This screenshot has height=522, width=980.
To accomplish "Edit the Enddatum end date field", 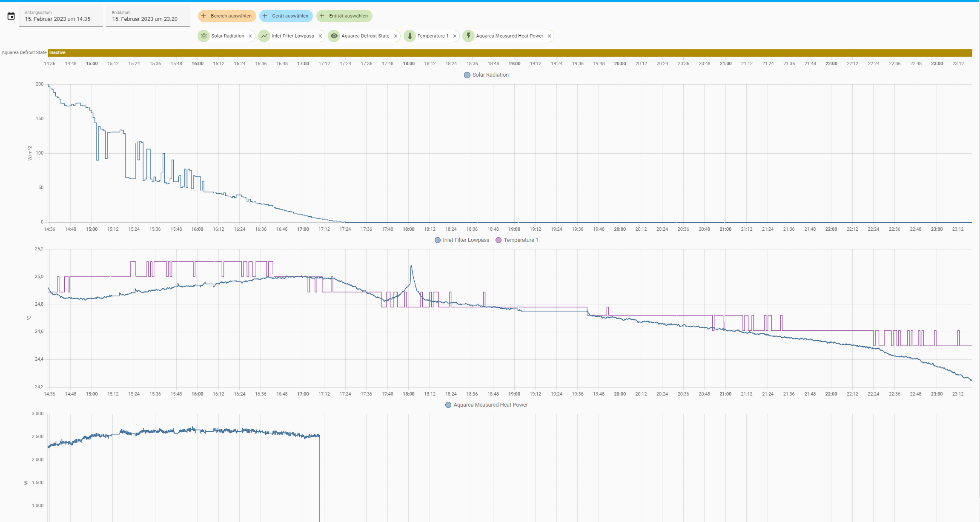I will tap(148, 16).
